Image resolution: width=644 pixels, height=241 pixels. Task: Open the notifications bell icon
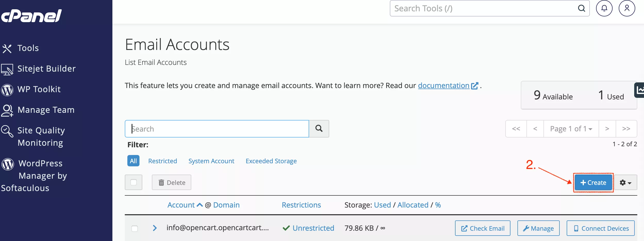coord(604,8)
